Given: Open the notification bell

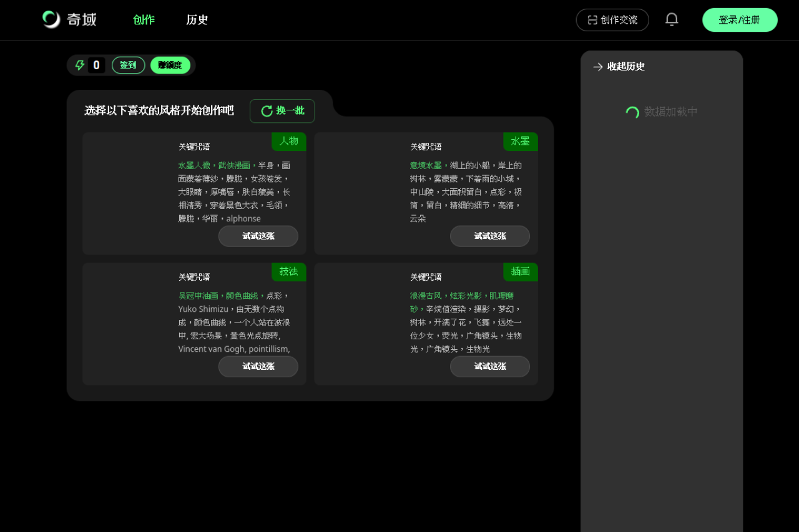Looking at the screenshot, I should click(672, 20).
